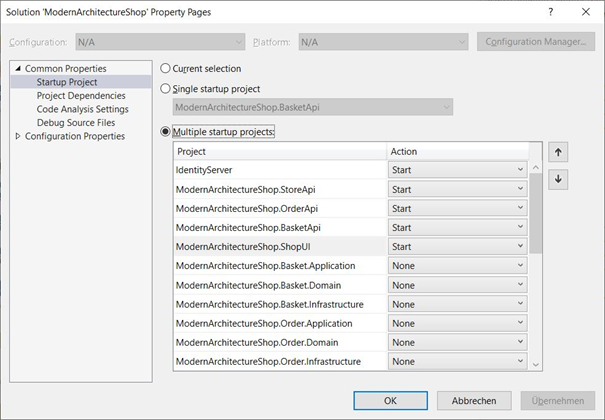
Task: Open Action dropdown for Basket.Application project
Action: tap(457, 266)
